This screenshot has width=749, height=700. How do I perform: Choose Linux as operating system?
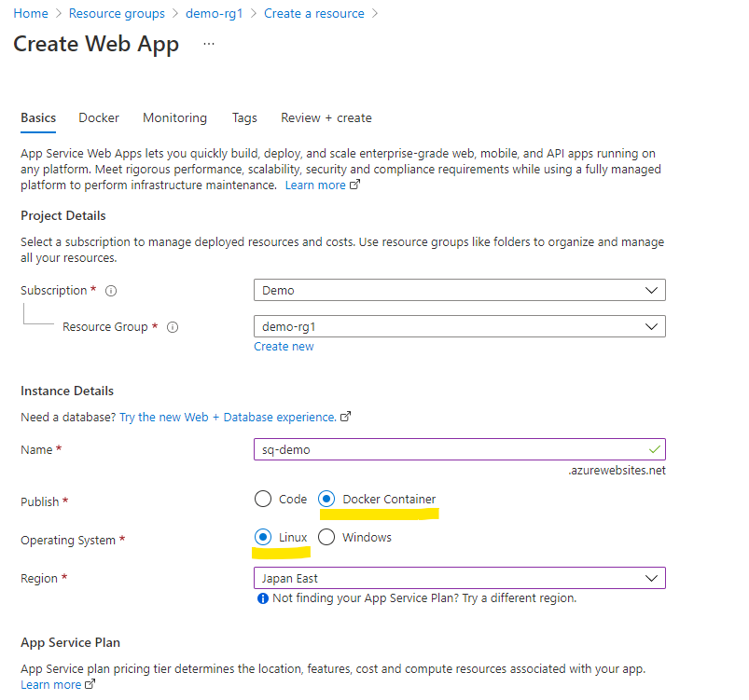tap(263, 537)
